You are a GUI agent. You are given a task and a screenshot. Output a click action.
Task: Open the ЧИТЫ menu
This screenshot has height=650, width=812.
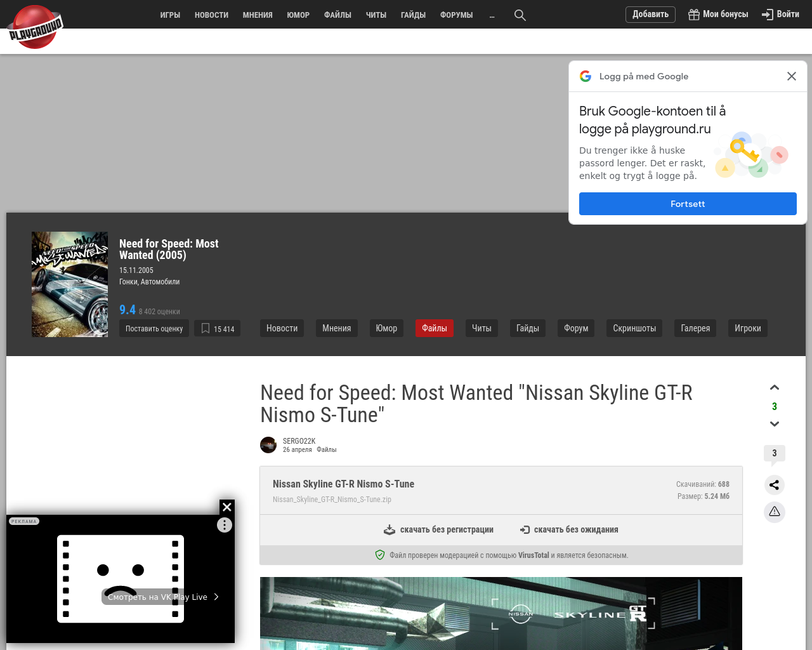(x=376, y=15)
